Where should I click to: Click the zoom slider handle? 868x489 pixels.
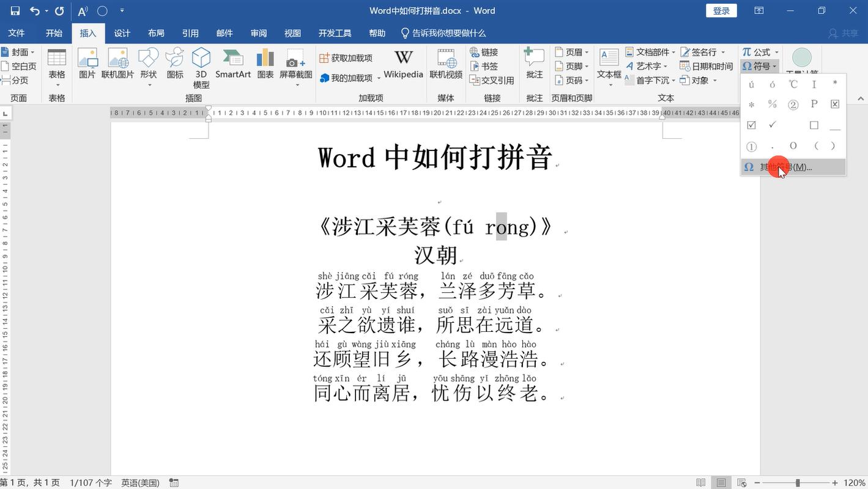pyautogui.click(x=797, y=483)
